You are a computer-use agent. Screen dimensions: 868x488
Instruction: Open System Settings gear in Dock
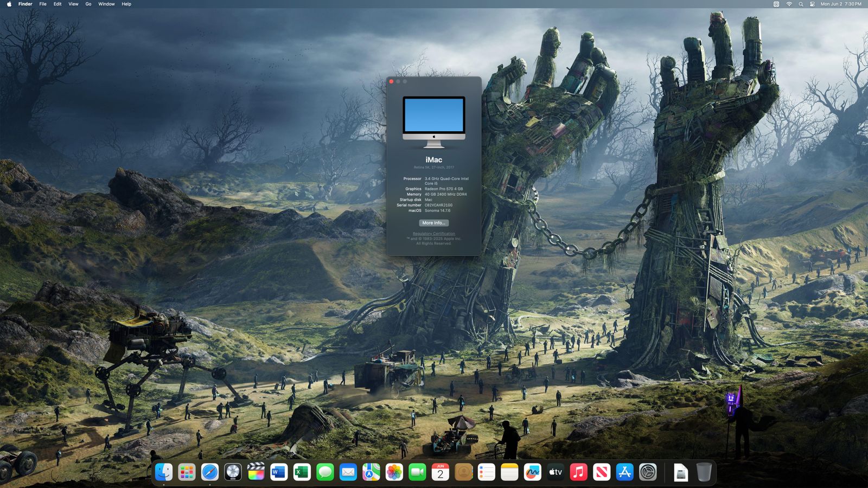(x=648, y=472)
